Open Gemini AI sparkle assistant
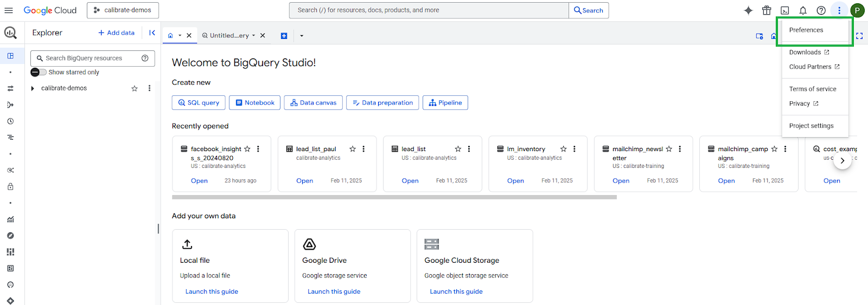 coord(748,10)
